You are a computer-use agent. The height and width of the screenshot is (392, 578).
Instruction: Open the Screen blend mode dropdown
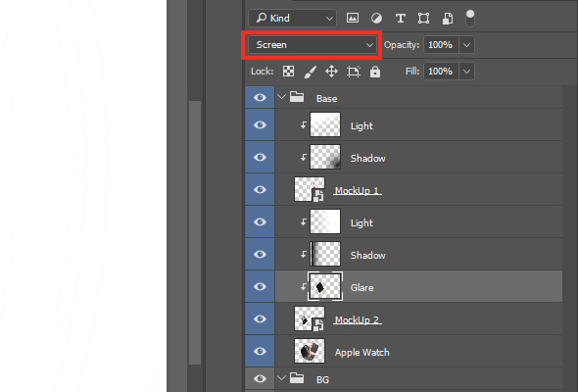[313, 45]
